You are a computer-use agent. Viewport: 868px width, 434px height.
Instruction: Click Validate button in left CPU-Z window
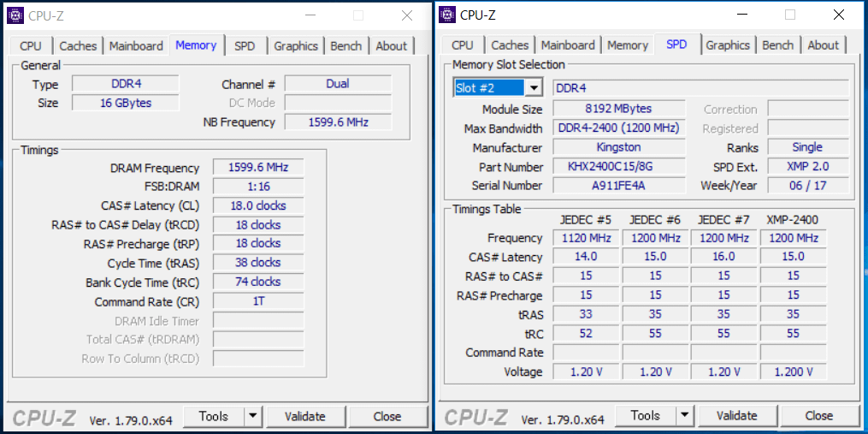point(305,416)
